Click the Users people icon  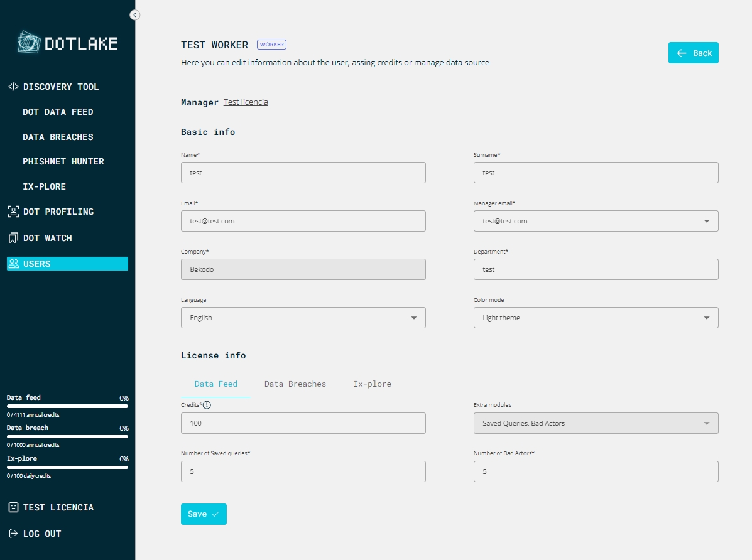point(13,264)
